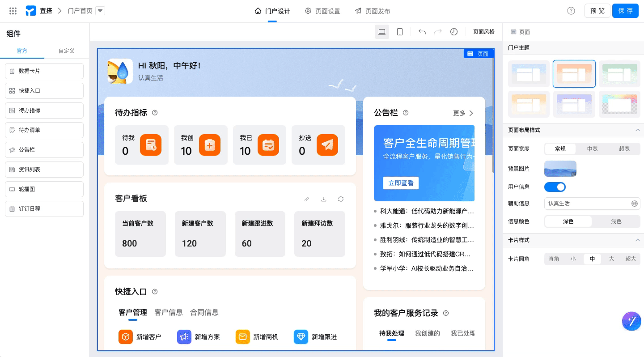Viewport: 644px width, 357px height.
Task: Click the 我创 orange clipboard icon
Action: (210, 145)
